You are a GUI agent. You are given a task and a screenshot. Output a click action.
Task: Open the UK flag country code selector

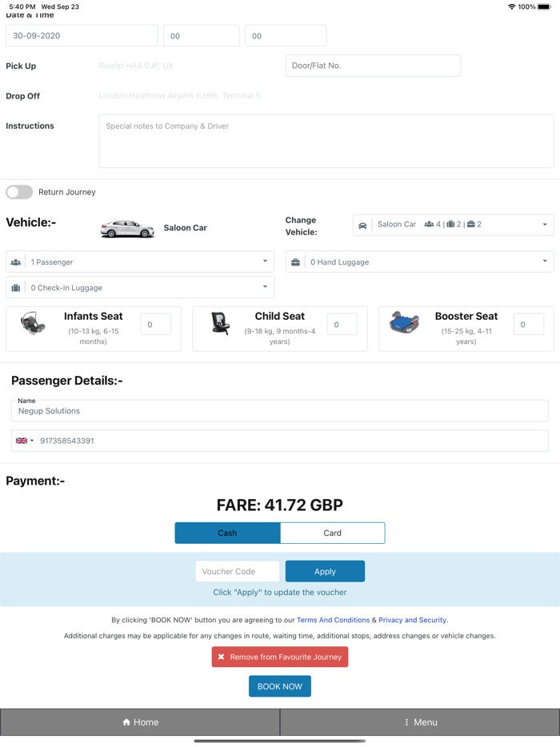[24, 441]
